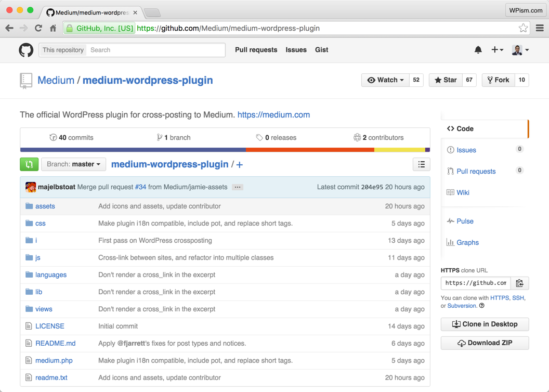Bookmark this page with the star
This screenshot has width=549, height=392.
point(523,28)
